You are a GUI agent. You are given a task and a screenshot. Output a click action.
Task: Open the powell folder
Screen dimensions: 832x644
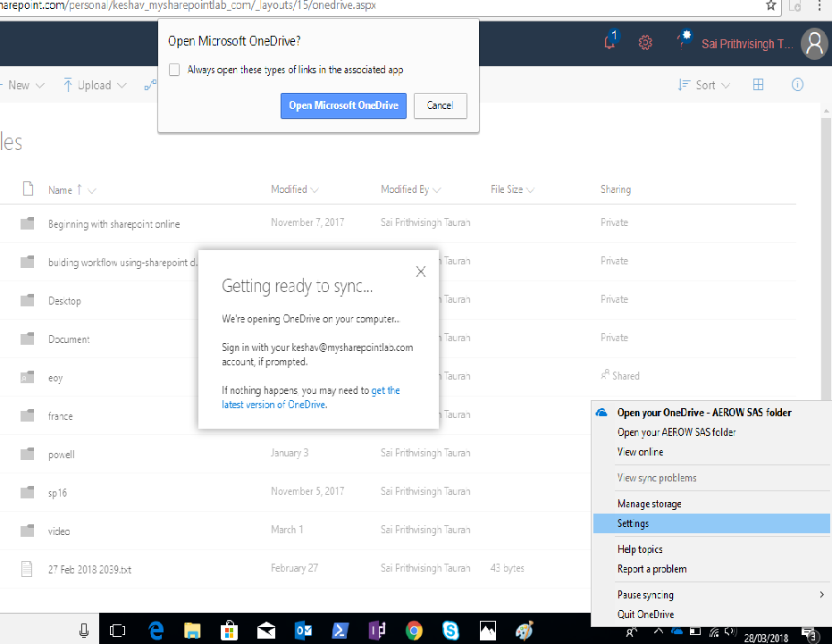[x=62, y=454]
